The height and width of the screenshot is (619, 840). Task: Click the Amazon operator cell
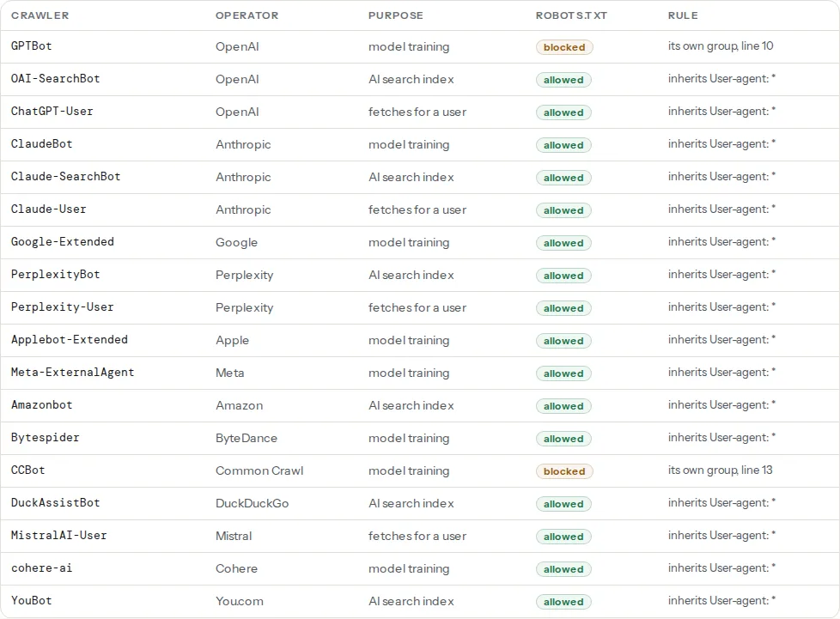(x=240, y=406)
